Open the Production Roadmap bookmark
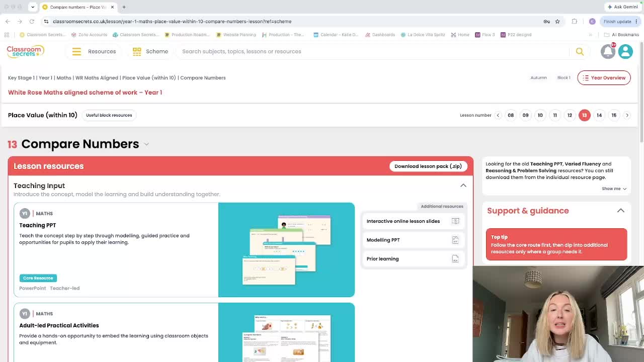The image size is (644, 362). [x=187, y=35]
